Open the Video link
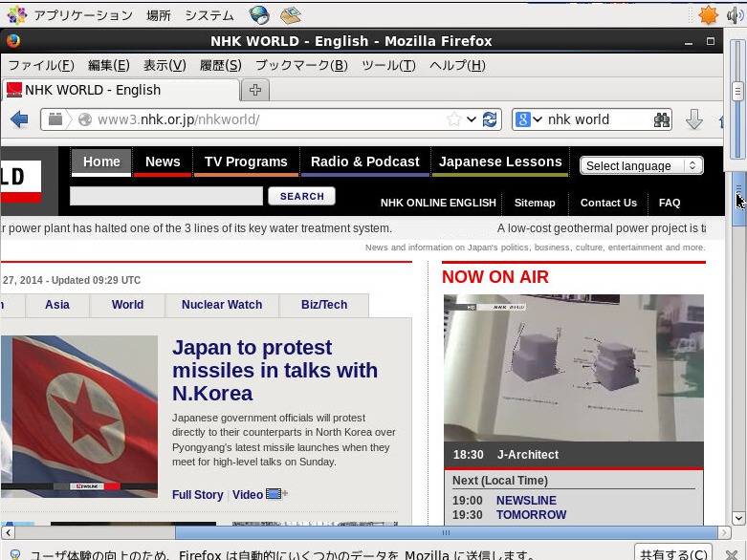 pos(248,495)
